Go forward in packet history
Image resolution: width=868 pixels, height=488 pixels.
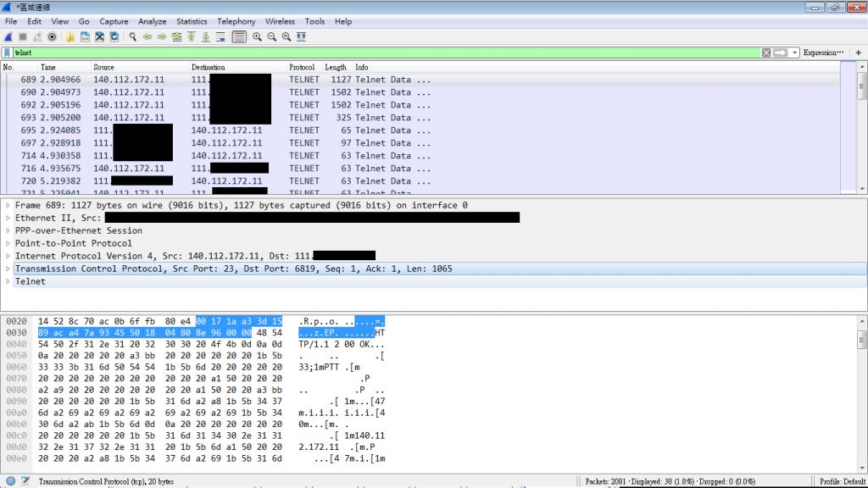click(x=162, y=37)
